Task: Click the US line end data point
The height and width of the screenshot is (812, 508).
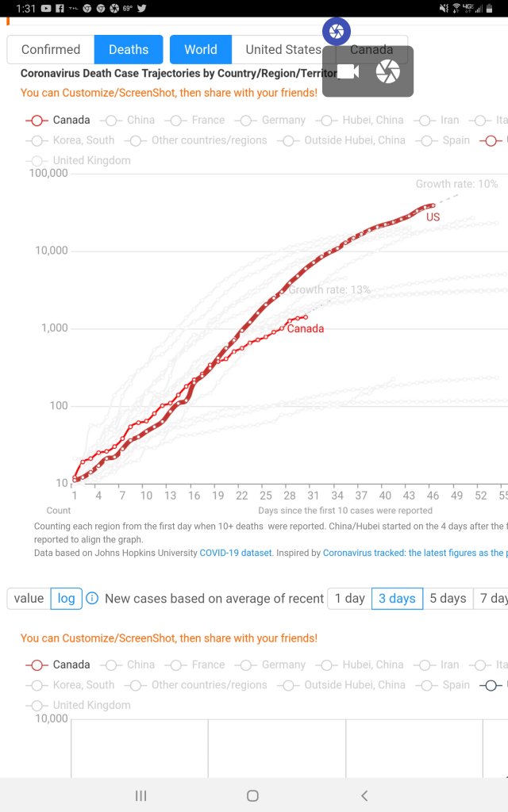Action: [433, 205]
